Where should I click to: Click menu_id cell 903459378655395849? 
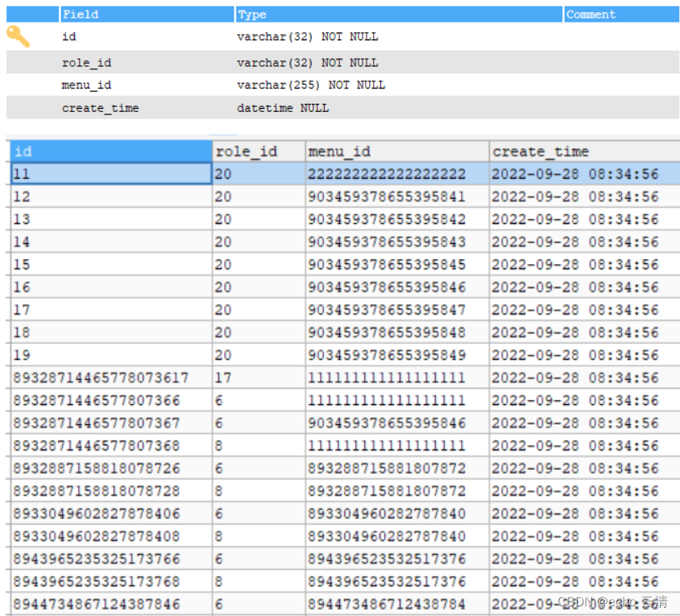(397, 354)
